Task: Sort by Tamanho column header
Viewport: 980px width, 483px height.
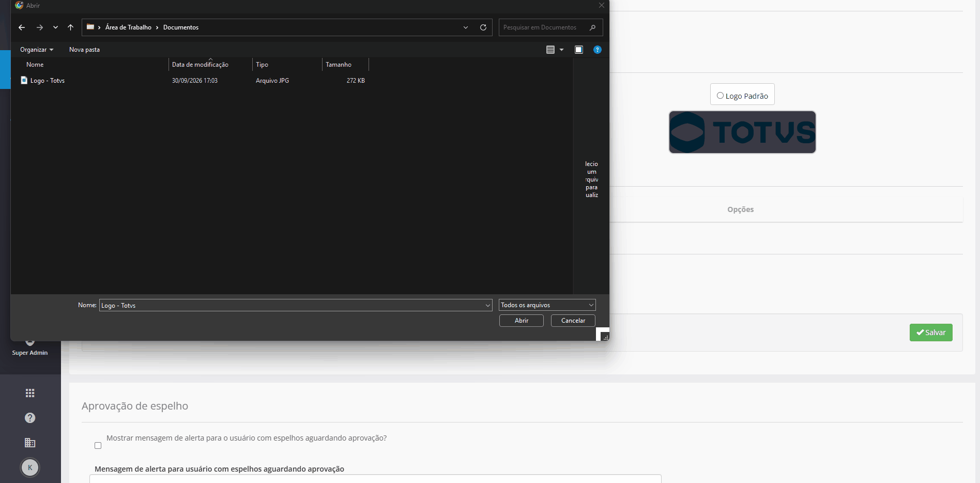Action: (339, 65)
